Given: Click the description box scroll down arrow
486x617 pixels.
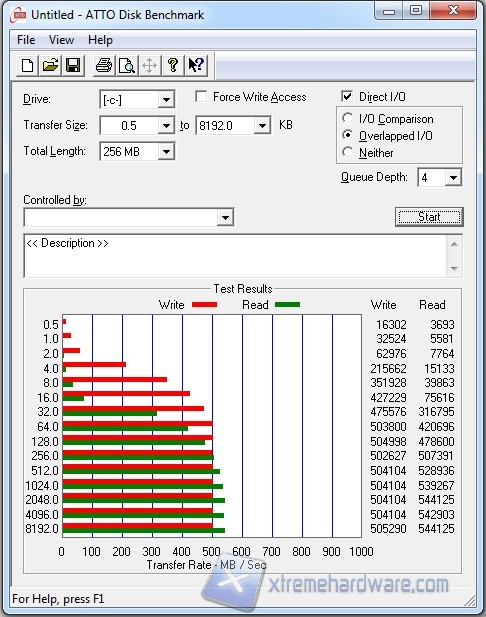Looking at the screenshot, I should tap(455, 269).
